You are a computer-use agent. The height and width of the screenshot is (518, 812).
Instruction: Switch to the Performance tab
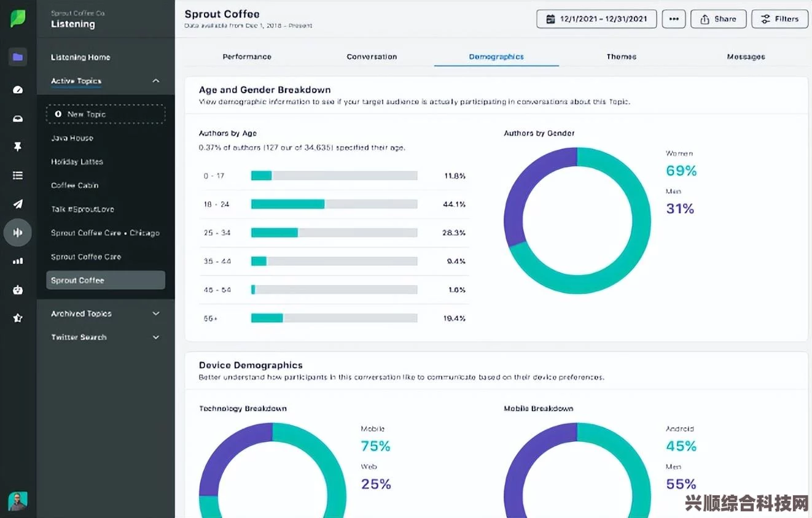(x=247, y=56)
